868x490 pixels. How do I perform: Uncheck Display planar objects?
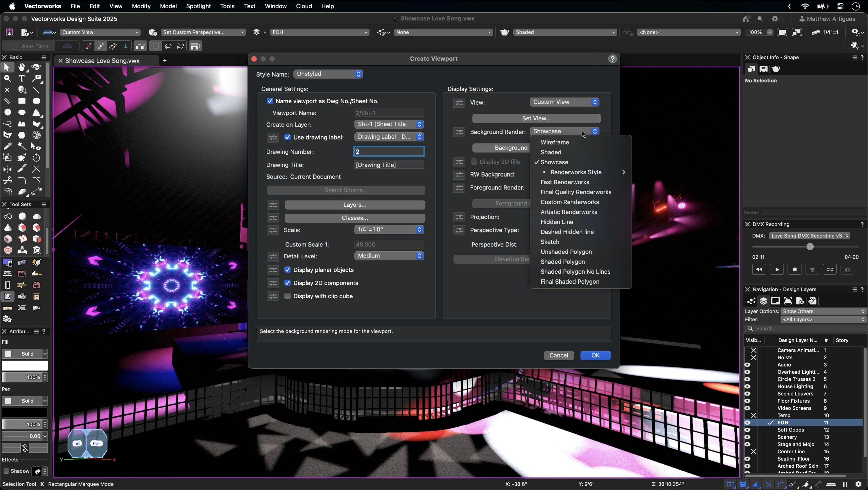tap(287, 270)
